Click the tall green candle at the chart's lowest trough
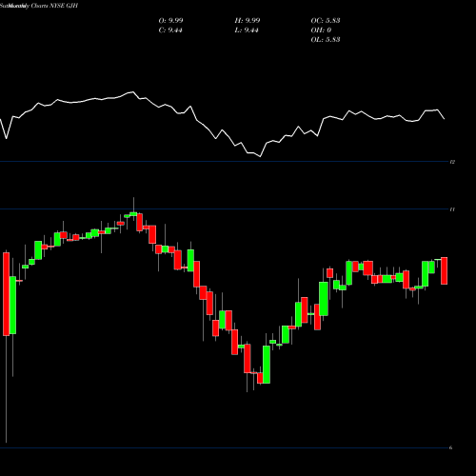The width and height of the screenshot is (476, 476). coord(267,365)
